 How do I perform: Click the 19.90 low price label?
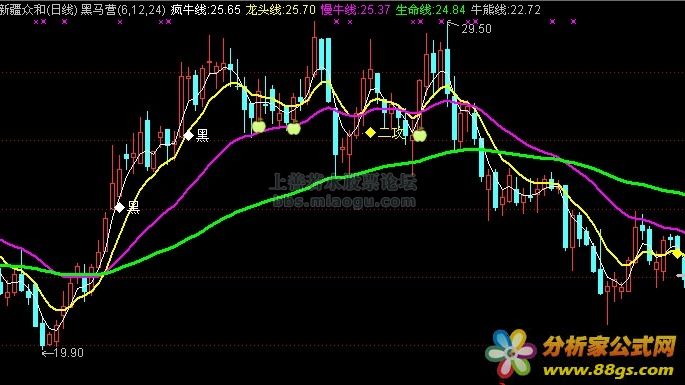point(68,353)
